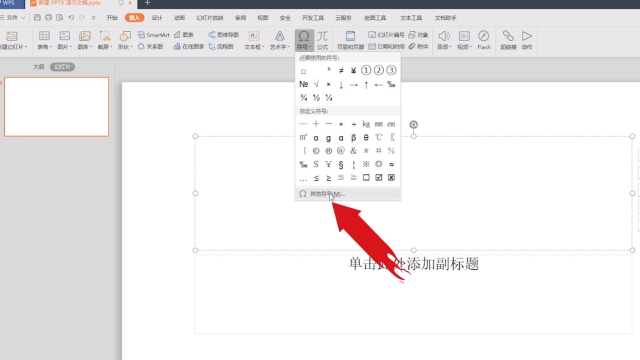Insert 页眉和页脚 (Header and footer)
The width and height of the screenshot is (640, 360).
pyautogui.click(x=350, y=40)
